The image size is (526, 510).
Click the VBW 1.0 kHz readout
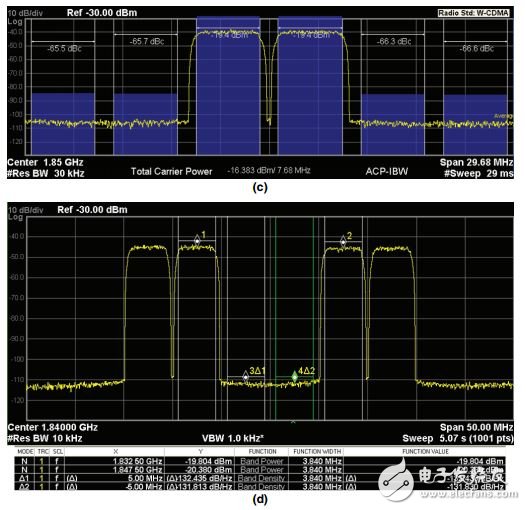point(233,439)
